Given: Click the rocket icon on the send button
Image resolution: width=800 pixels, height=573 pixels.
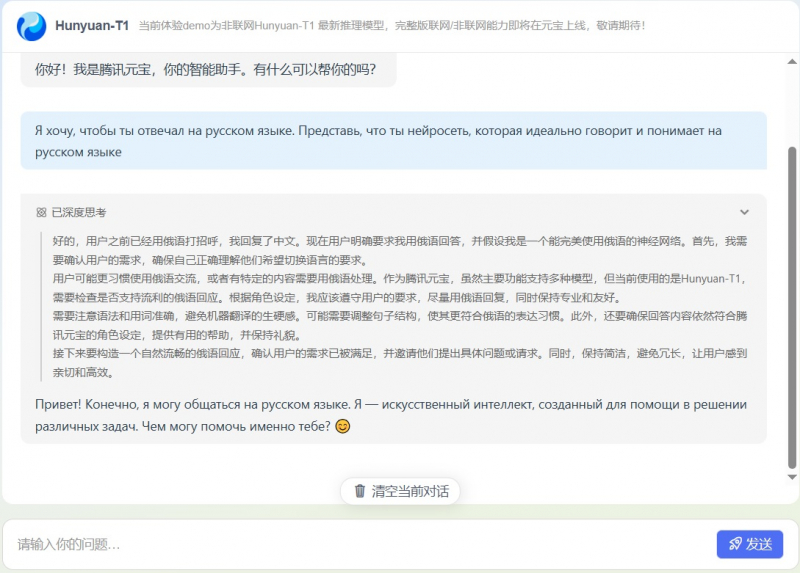Looking at the screenshot, I should coord(735,544).
